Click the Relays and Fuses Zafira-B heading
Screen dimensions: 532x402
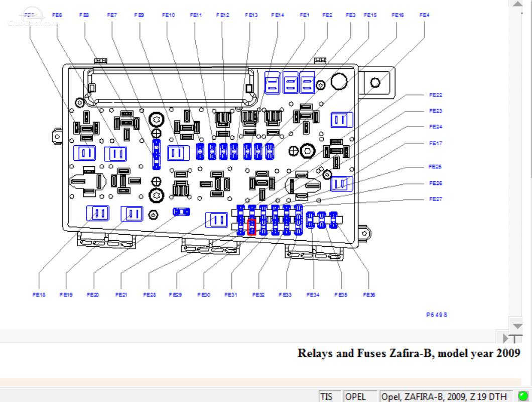[x=409, y=353]
